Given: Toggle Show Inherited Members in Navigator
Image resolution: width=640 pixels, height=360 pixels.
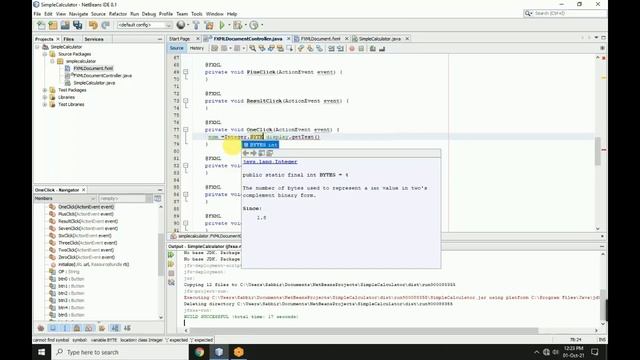Looking at the screenshot, I should tap(41, 328).
